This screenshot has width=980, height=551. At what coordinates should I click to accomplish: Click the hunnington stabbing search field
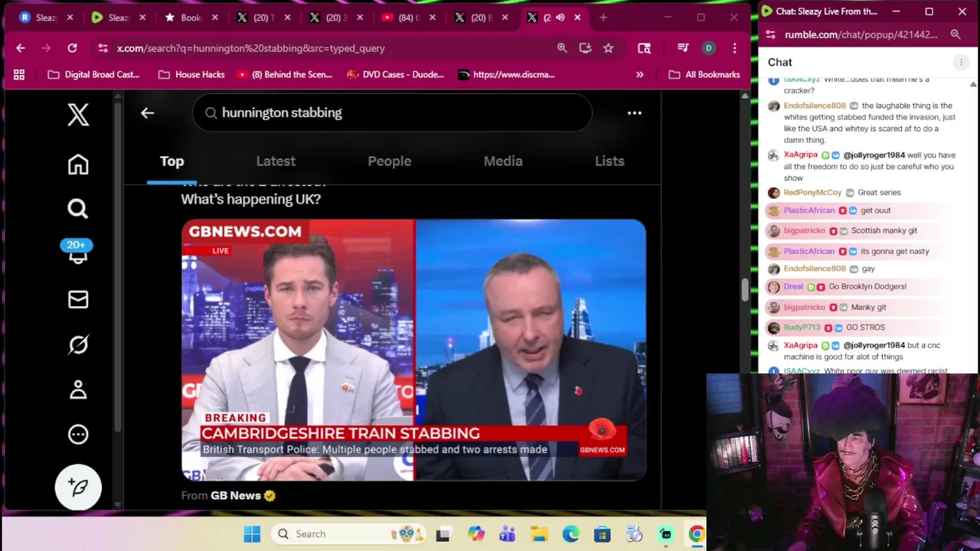coord(392,112)
